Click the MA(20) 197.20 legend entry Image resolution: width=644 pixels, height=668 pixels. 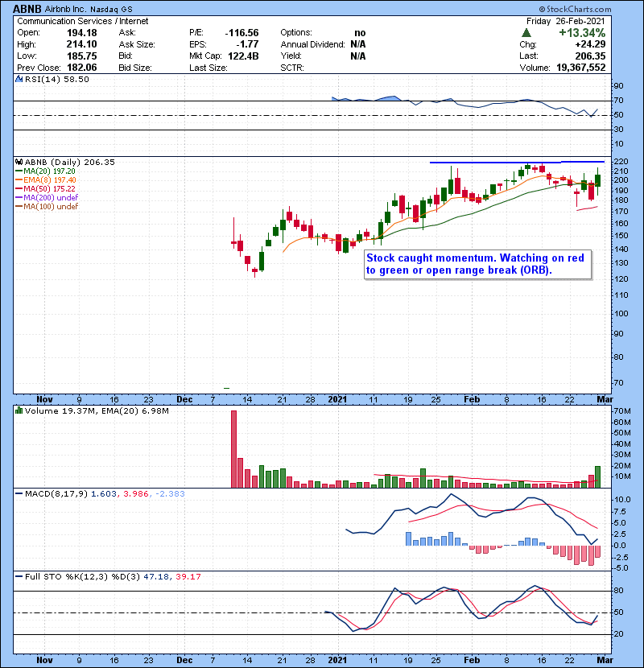45,171
